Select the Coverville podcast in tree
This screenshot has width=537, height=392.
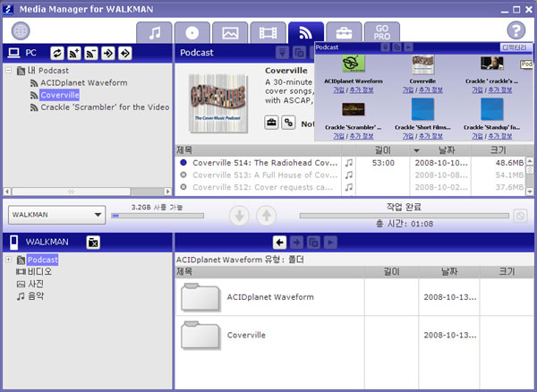point(60,95)
